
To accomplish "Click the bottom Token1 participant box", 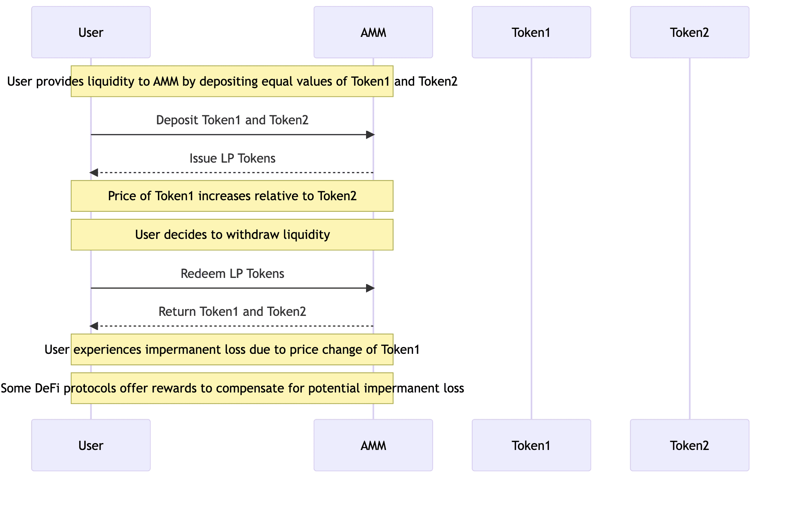I will pos(531,445).
